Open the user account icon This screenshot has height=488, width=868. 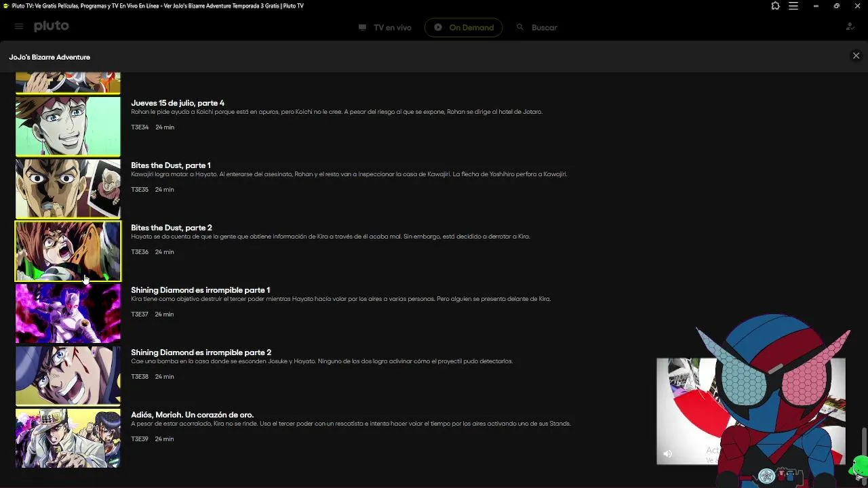850,27
